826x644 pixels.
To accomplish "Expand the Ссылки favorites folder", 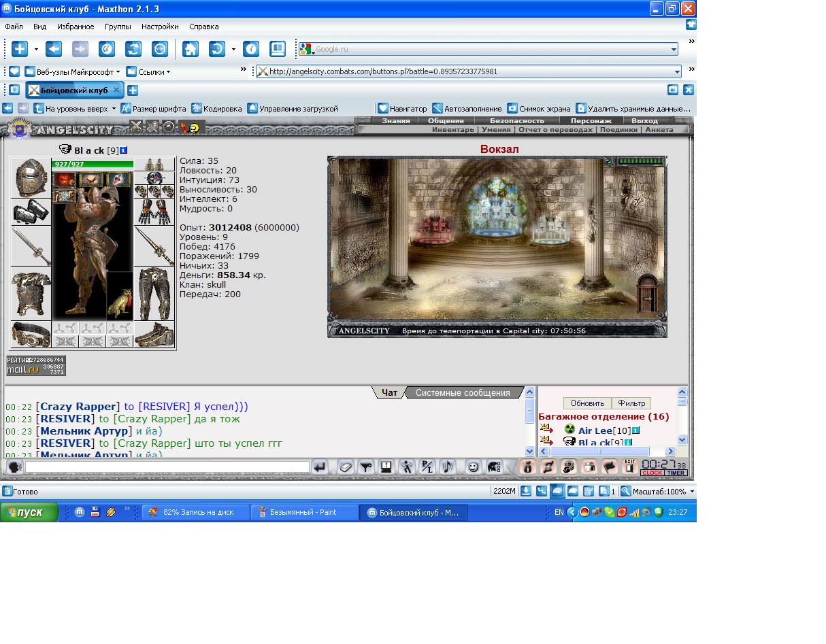I will pyautogui.click(x=148, y=71).
